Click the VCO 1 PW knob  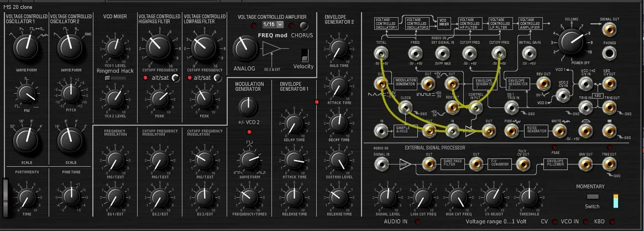point(27,94)
